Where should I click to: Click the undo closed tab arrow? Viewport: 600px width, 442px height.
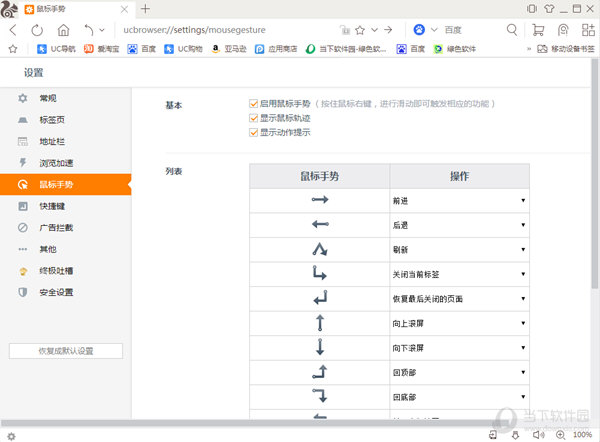coord(88,30)
